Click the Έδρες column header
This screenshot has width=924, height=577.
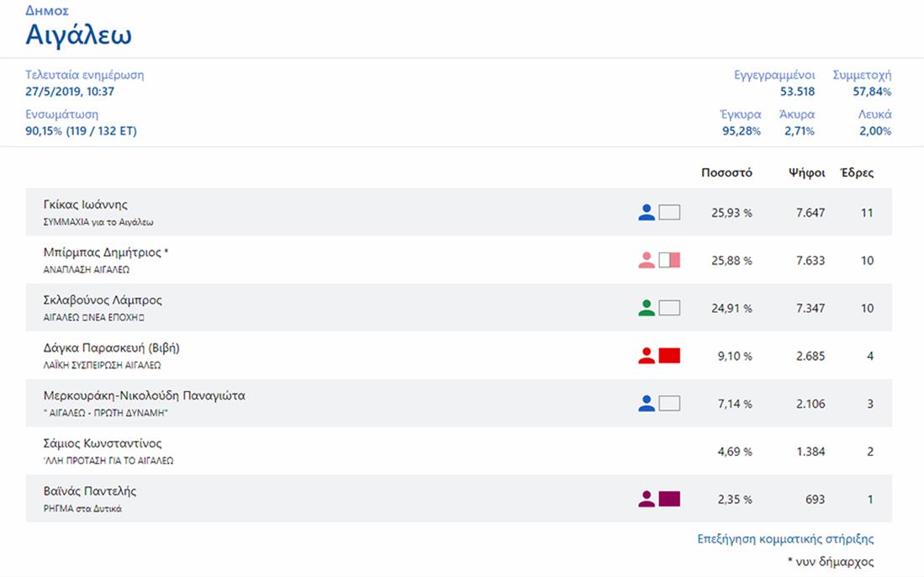(x=857, y=173)
